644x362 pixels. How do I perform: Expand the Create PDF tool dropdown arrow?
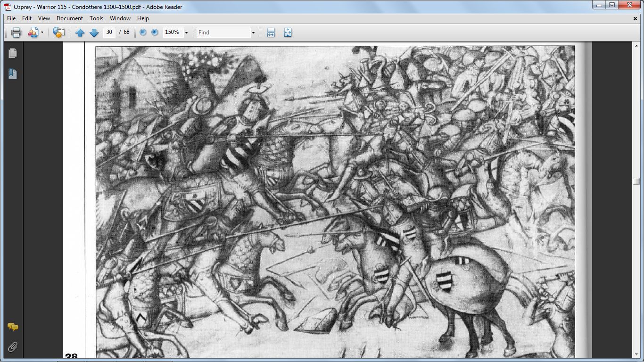pos(42,33)
